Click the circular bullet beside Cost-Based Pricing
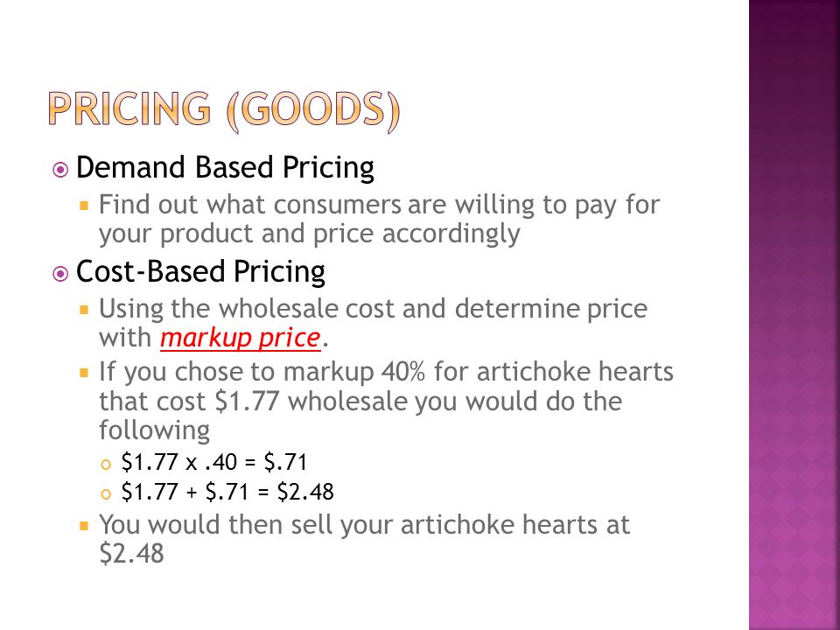The height and width of the screenshot is (630, 840). click(60, 274)
